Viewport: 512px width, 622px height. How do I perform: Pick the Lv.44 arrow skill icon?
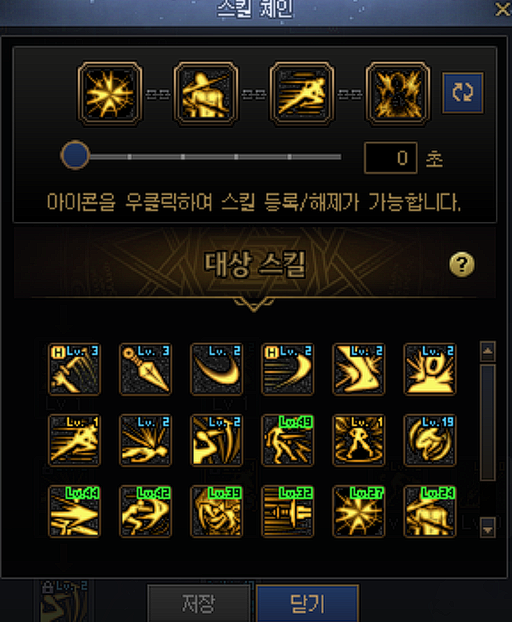point(74,512)
